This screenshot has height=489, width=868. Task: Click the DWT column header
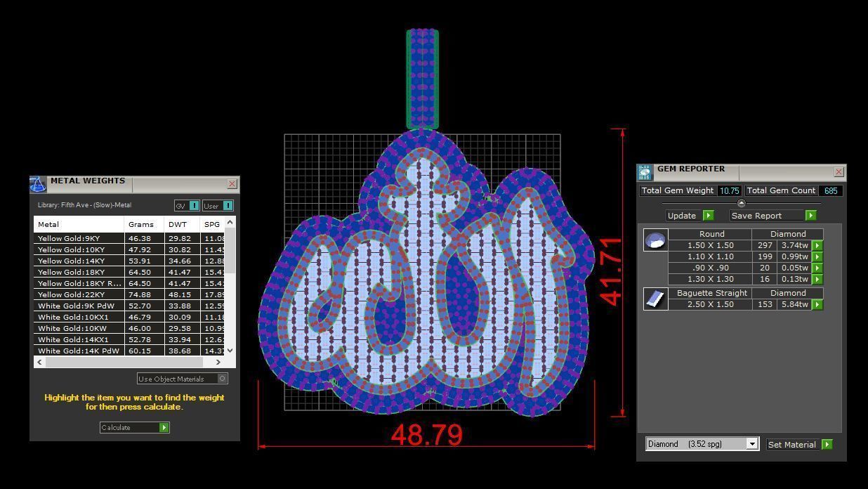[x=182, y=224]
